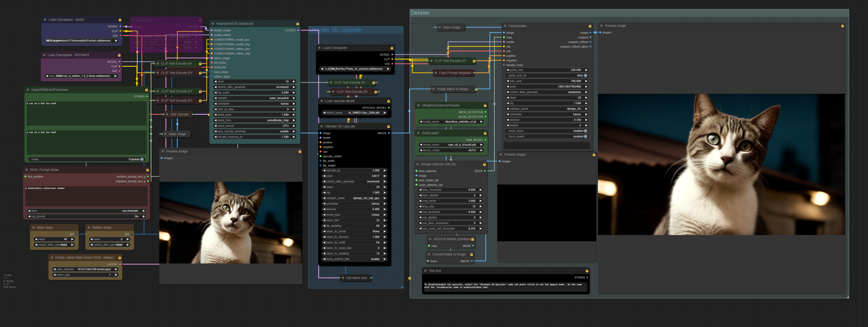Click the cropped_refined_alpha grid output icon
This screenshot has height=327, width=868.
click(x=590, y=46)
